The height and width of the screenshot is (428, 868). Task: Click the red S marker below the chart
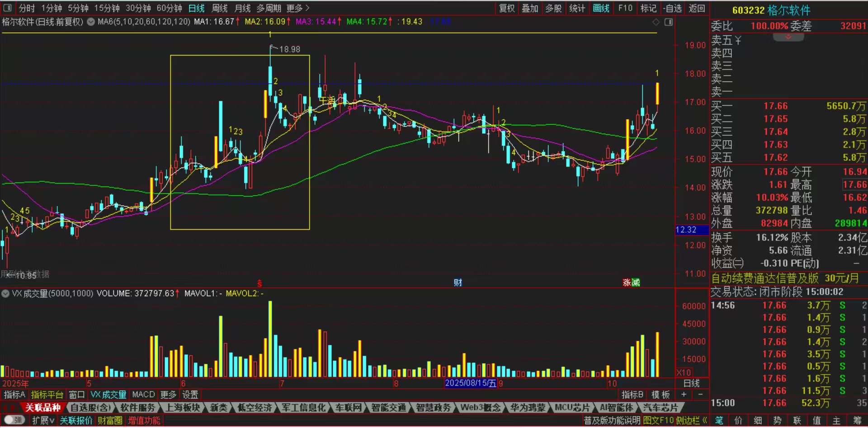tap(259, 283)
